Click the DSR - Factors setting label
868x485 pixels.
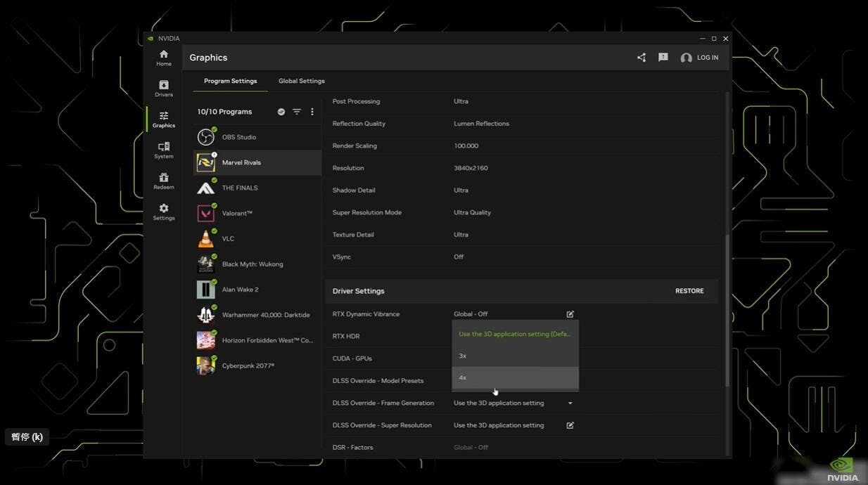pyautogui.click(x=352, y=448)
